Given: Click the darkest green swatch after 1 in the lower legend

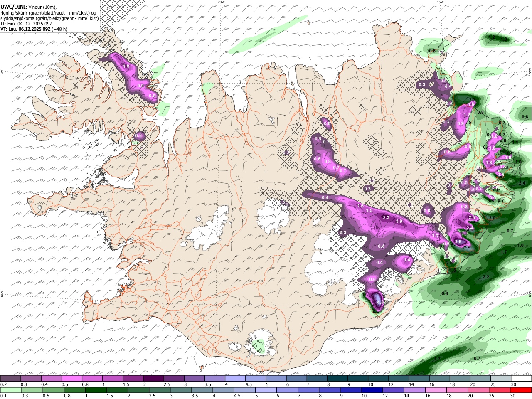Looking at the screenshot, I should pos(96,390).
